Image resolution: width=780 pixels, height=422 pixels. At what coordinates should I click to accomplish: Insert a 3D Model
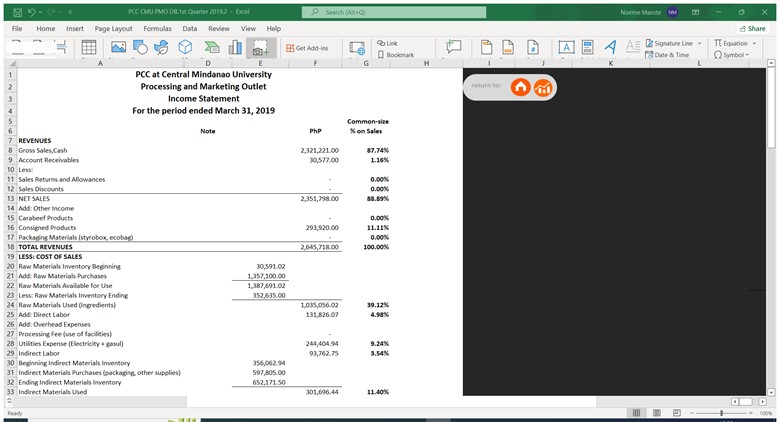tap(185, 47)
